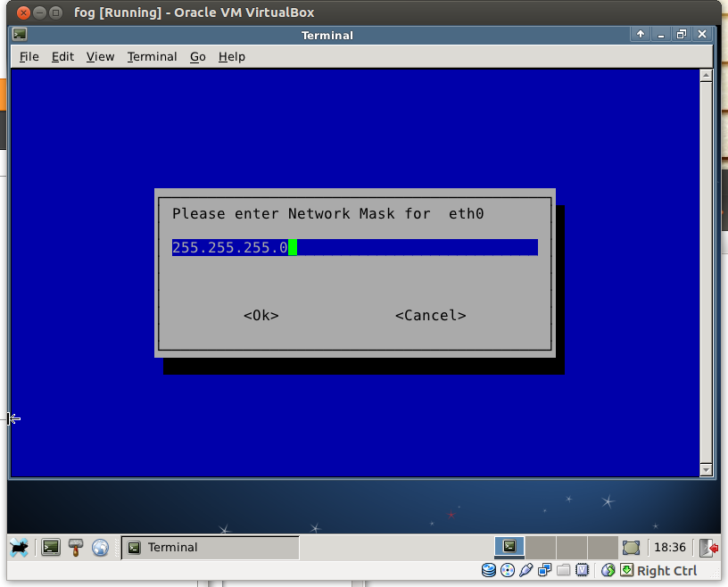
Task: Open the Terminal menu in the menu bar
Action: 152,56
